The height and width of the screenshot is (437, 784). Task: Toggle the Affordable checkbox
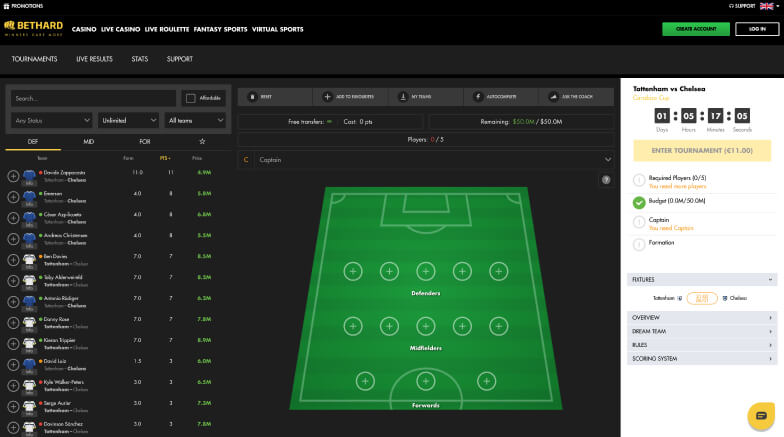click(x=190, y=98)
